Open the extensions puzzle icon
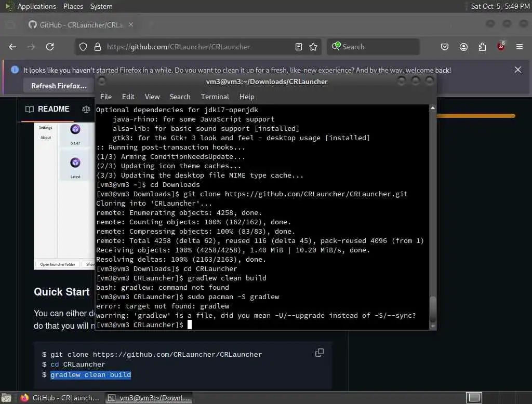Viewport: 532px width, 404px height. pyautogui.click(x=482, y=47)
